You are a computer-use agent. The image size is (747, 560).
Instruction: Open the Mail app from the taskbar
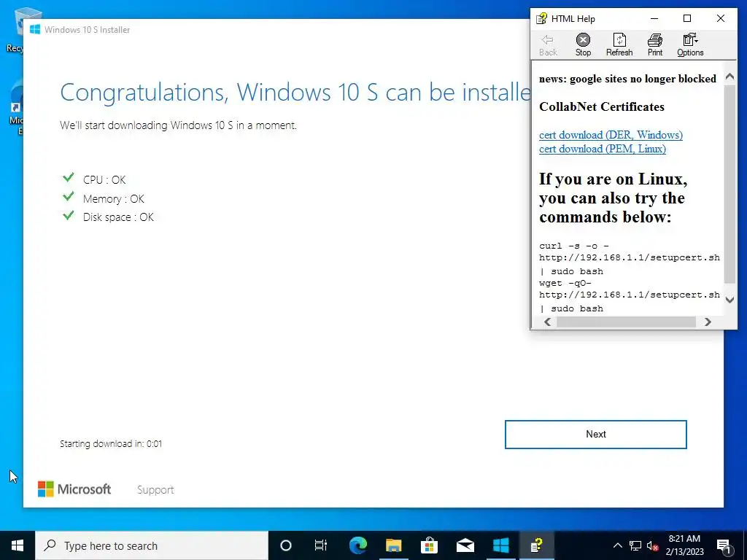[465, 545]
